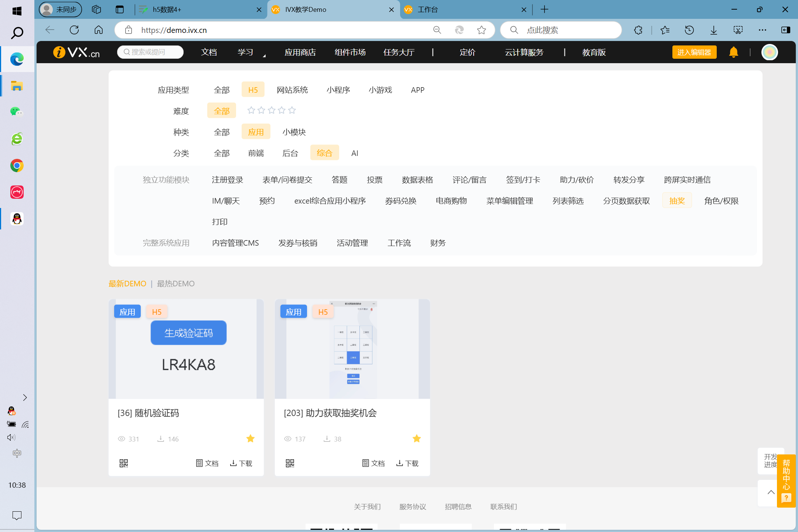This screenshot has height=532, width=798.
Task: Open downloads arrow icon in toolbar
Action: pyautogui.click(x=714, y=30)
